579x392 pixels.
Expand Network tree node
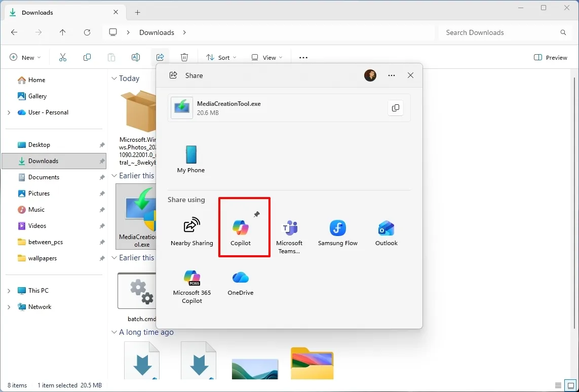point(9,307)
